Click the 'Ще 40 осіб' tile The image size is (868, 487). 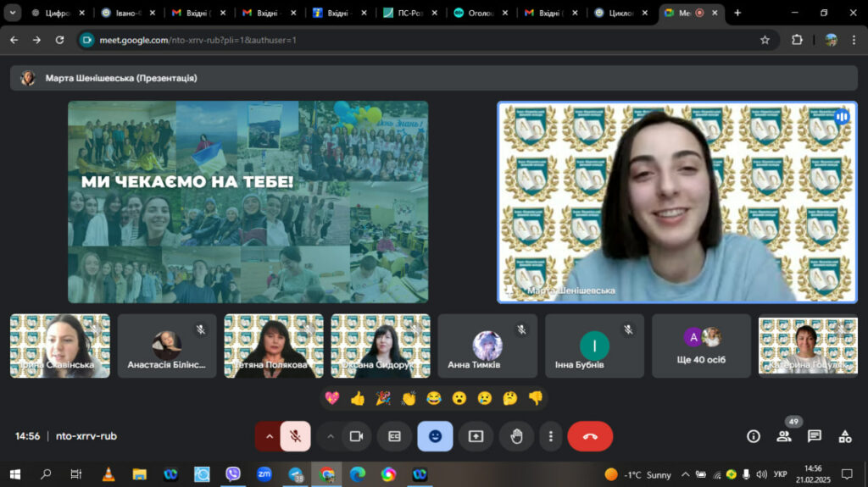tap(701, 346)
